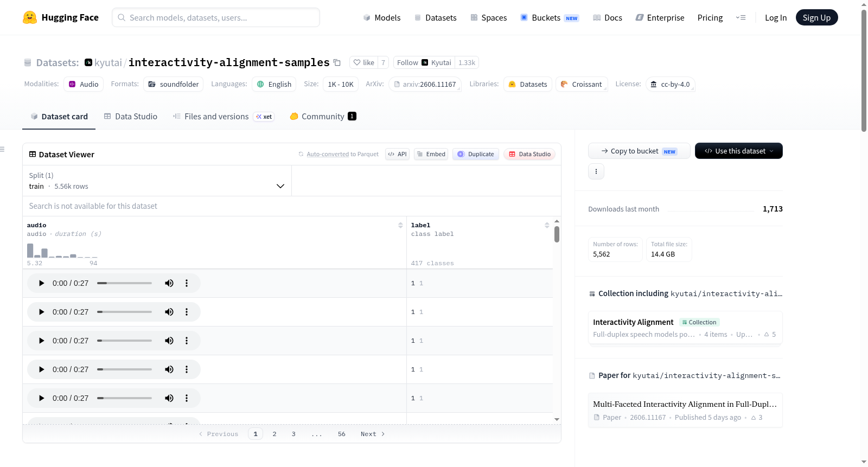
Task: Expand the Use this dataset dropdown
Action: 739,151
